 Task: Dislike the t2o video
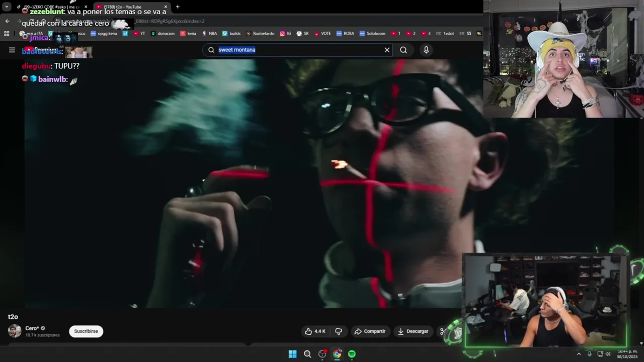[339, 331]
